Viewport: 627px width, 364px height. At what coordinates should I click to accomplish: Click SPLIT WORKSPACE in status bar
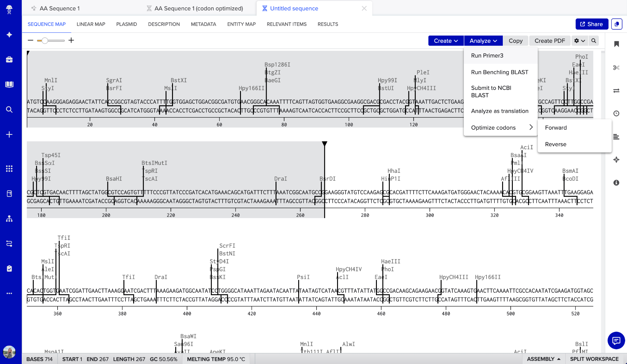pos(594,359)
